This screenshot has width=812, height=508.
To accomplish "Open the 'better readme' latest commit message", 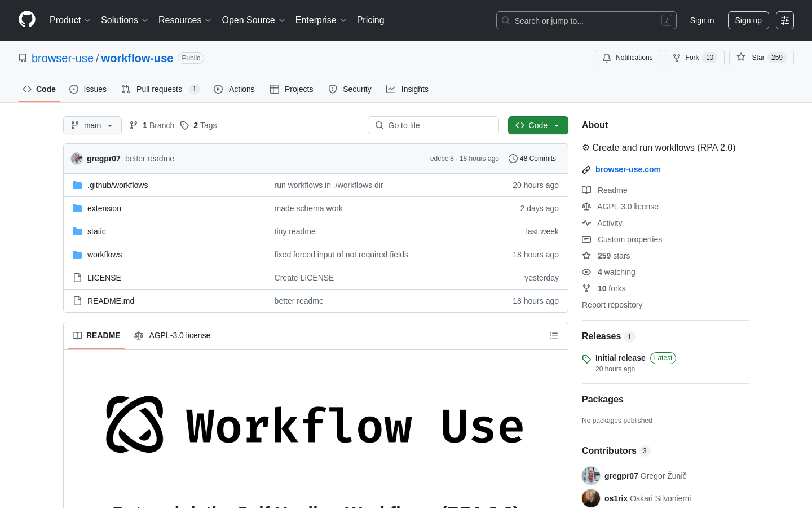I will [149, 159].
